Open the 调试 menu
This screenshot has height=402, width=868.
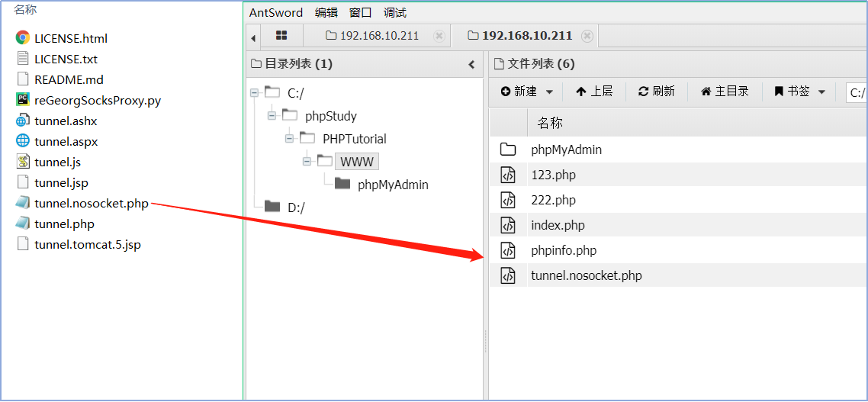pos(395,13)
